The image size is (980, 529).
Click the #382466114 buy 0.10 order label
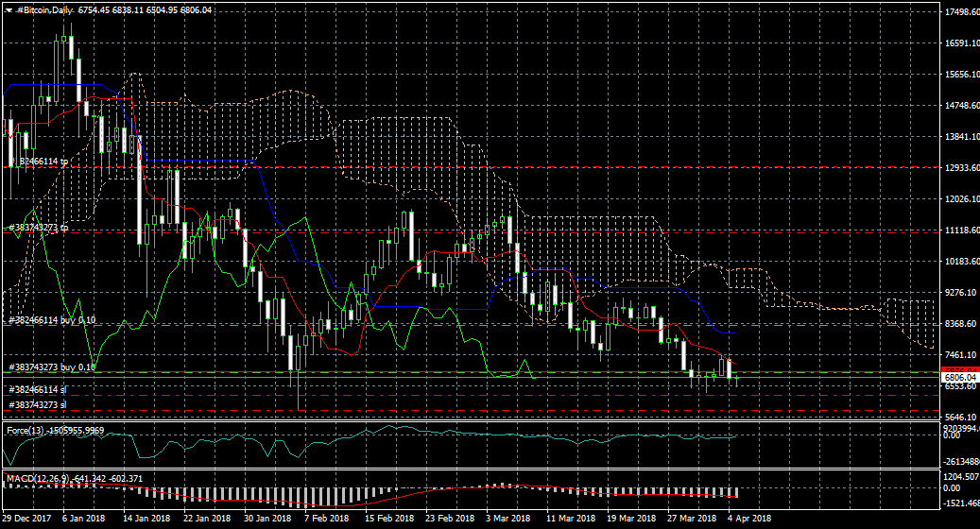(x=52, y=320)
